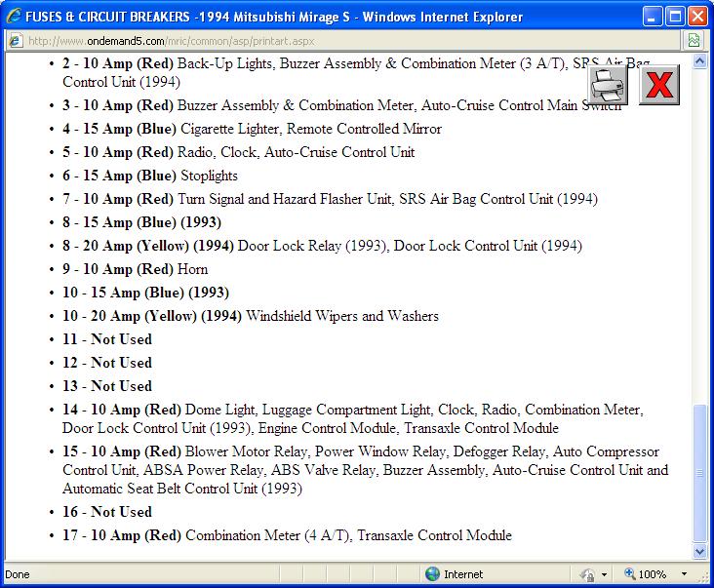This screenshot has width=714, height=588.
Task: Open the zoom level dropdown arrow
Action: [x=684, y=574]
